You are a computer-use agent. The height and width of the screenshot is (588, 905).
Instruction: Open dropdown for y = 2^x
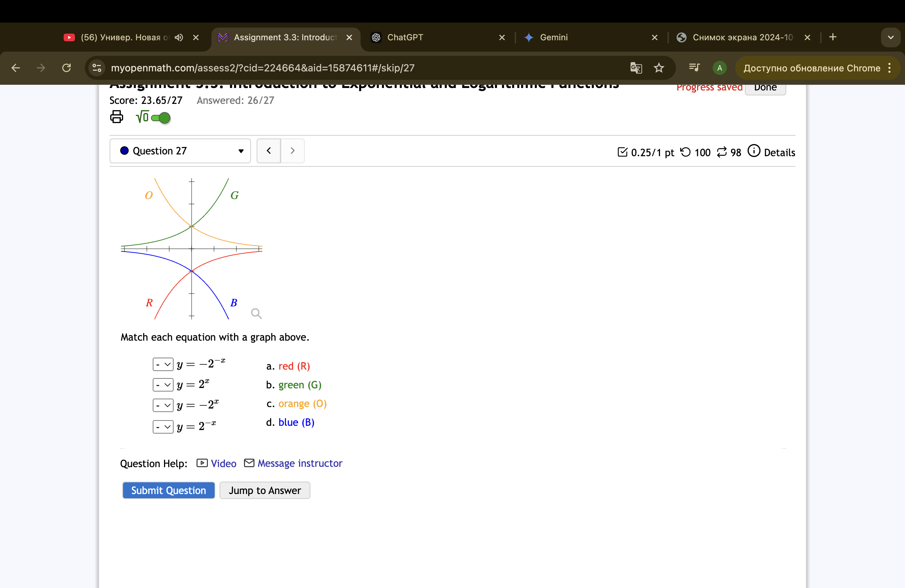163,385
